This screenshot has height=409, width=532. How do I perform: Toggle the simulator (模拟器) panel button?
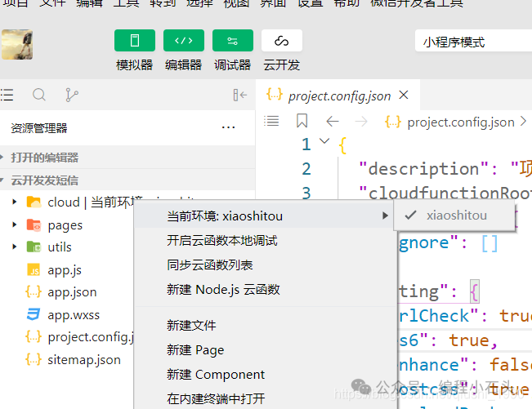point(135,40)
